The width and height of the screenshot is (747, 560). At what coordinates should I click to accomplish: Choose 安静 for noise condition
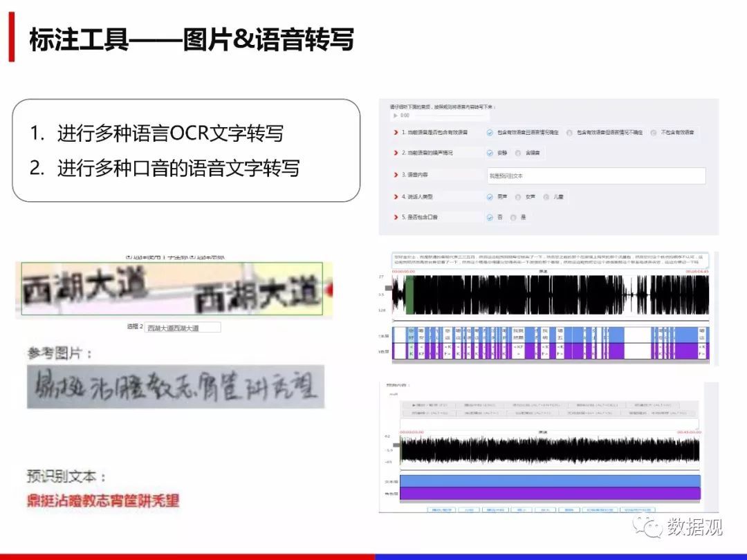(x=490, y=153)
